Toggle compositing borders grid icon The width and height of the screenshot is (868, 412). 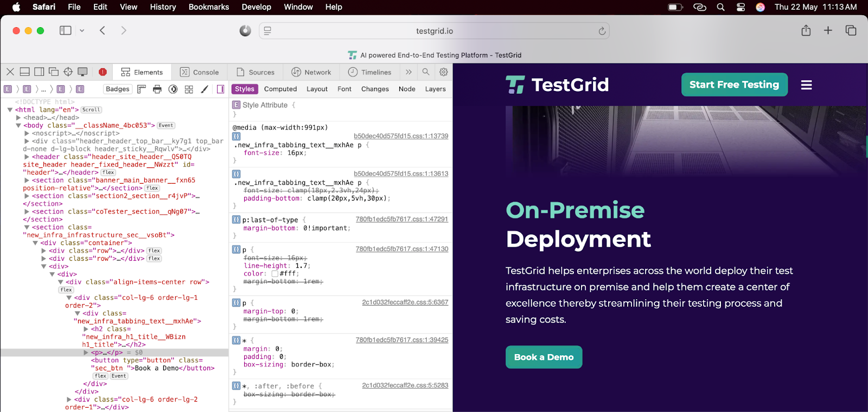pyautogui.click(x=189, y=89)
